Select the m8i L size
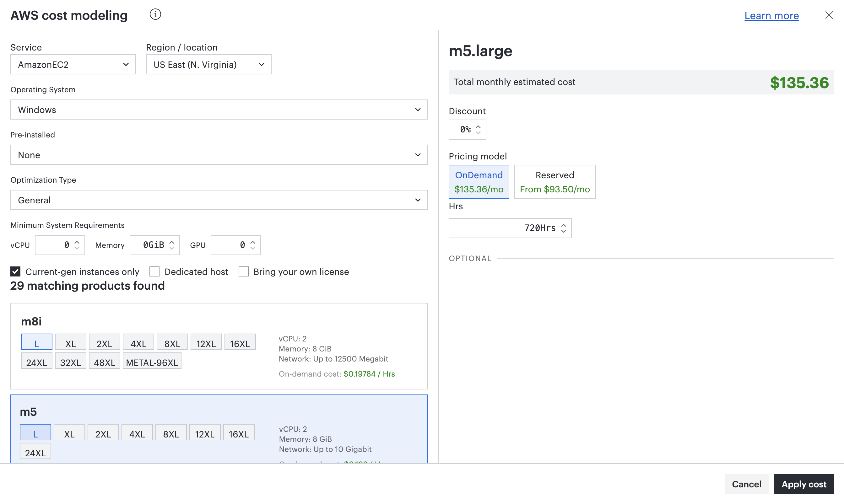 [x=37, y=342]
